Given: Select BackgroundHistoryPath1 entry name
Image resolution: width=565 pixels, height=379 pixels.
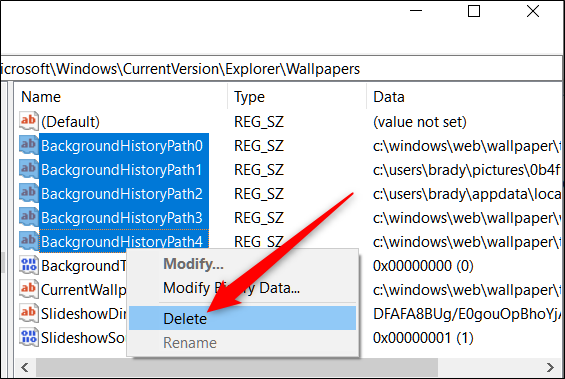Looking at the screenshot, I should pos(122,170).
